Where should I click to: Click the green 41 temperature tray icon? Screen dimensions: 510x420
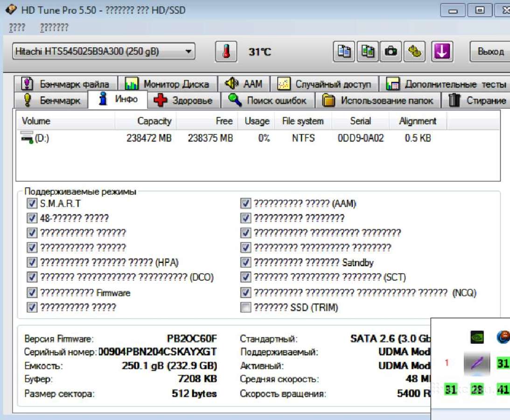coord(503,389)
